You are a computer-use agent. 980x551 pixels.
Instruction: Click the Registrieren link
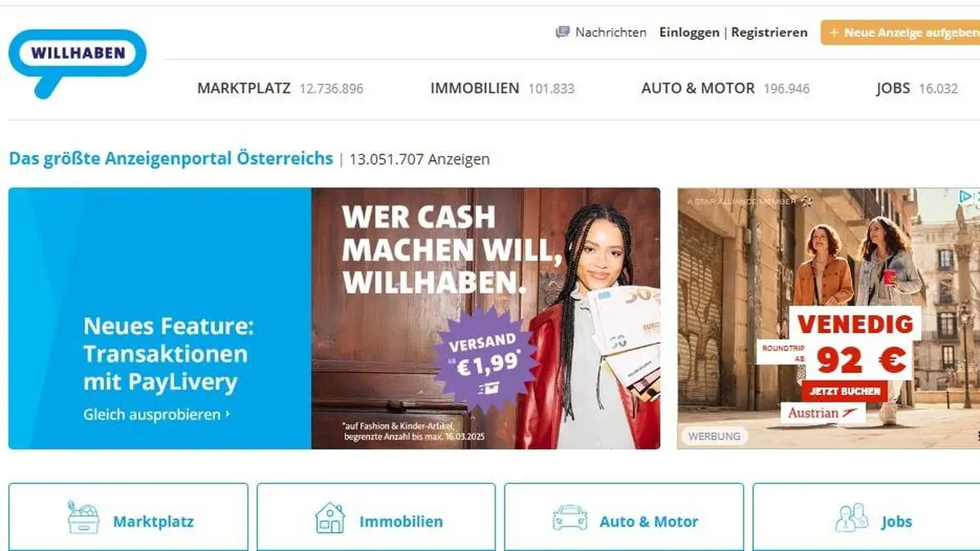click(x=769, y=33)
